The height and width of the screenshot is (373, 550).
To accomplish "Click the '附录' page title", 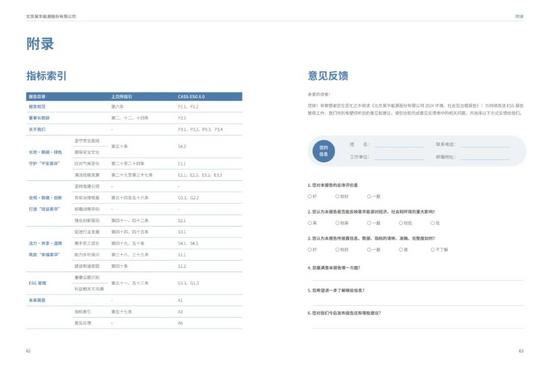I will point(40,44).
